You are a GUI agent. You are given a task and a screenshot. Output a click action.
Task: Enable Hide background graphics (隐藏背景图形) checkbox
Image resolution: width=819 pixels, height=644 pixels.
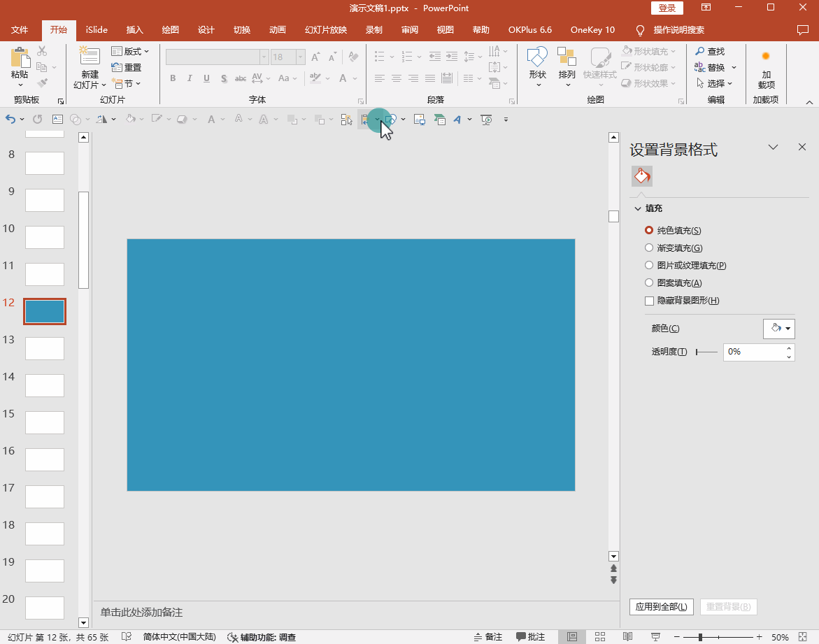[x=649, y=301]
